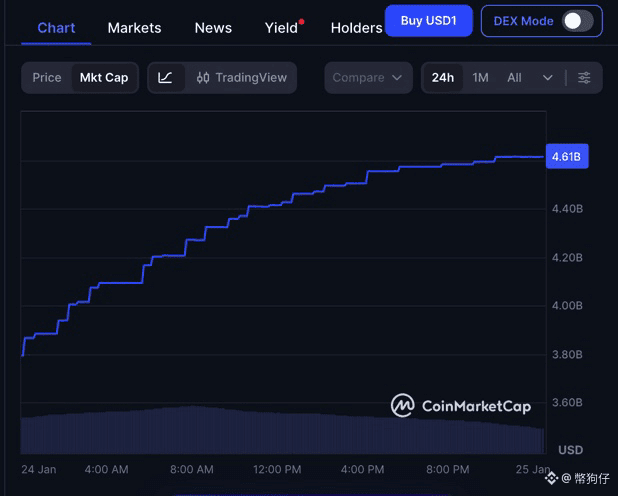View the Holders tab
The width and height of the screenshot is (618, 496).
click(x=356, y=28)
